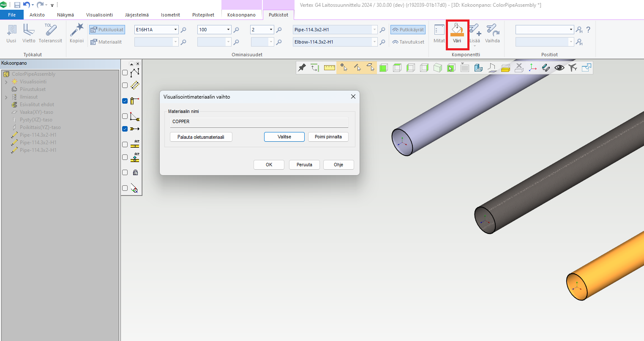Expand the Visualisointi tree node

pos(6,82)
